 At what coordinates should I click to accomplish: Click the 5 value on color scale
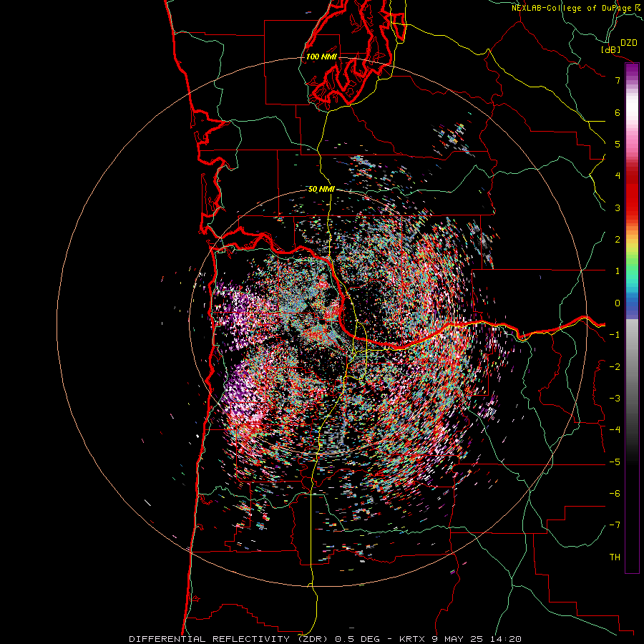pos(618,144)
